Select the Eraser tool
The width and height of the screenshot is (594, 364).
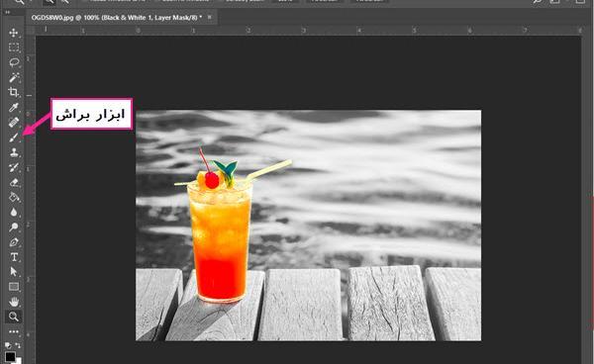[14, 182]
